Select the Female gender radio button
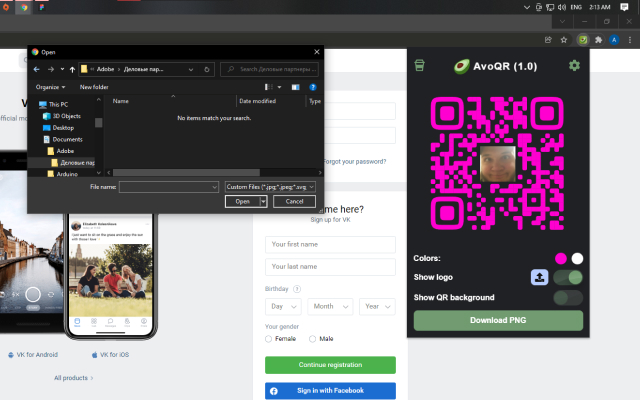The width and height of the screenshot is (640, 400). pyautogui.click(x=268, y=339)
